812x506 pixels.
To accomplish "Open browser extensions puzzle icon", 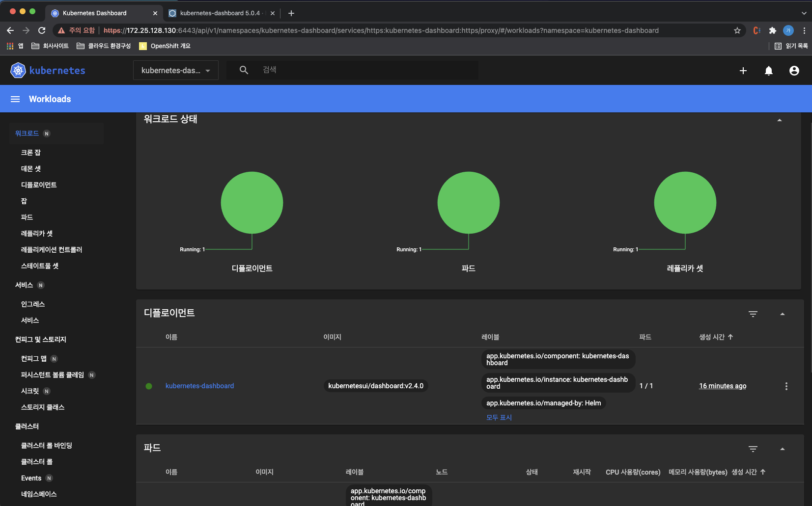I will point(773,30).
